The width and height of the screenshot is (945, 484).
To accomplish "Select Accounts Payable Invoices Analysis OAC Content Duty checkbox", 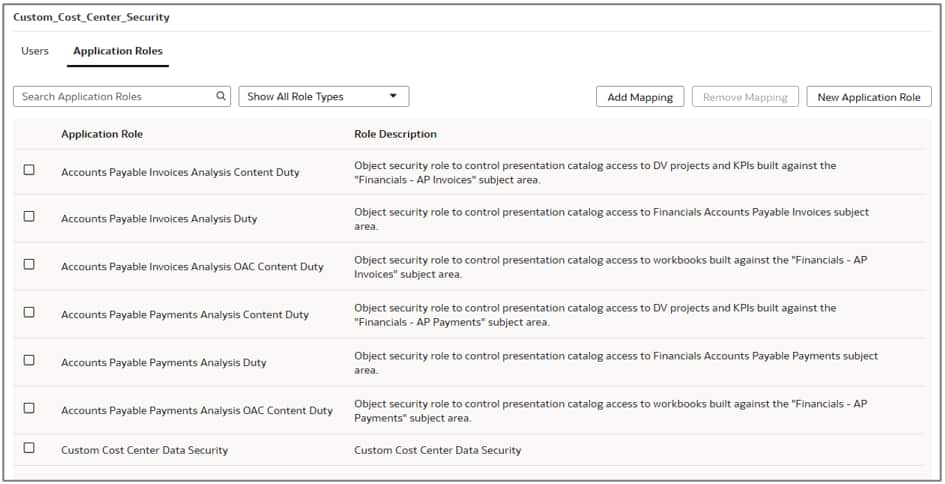I will [29, 264].
